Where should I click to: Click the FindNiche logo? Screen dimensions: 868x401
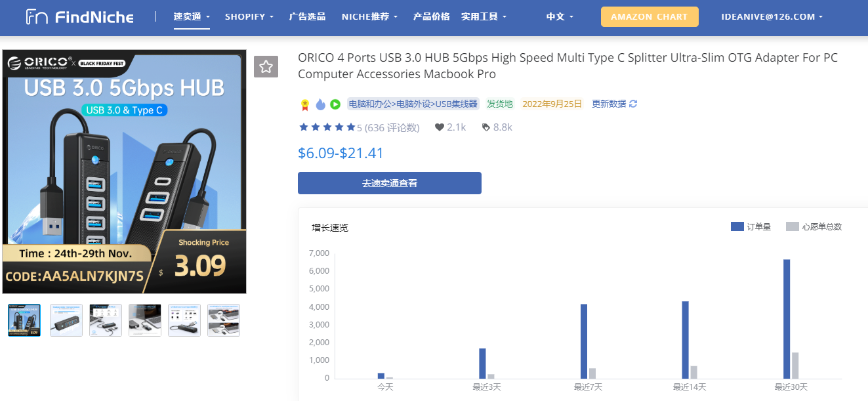pyautogui.click(x=79, y=17)
